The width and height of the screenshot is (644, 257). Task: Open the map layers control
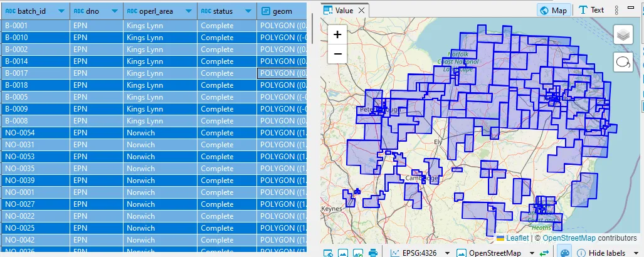(x=623, y=35)
